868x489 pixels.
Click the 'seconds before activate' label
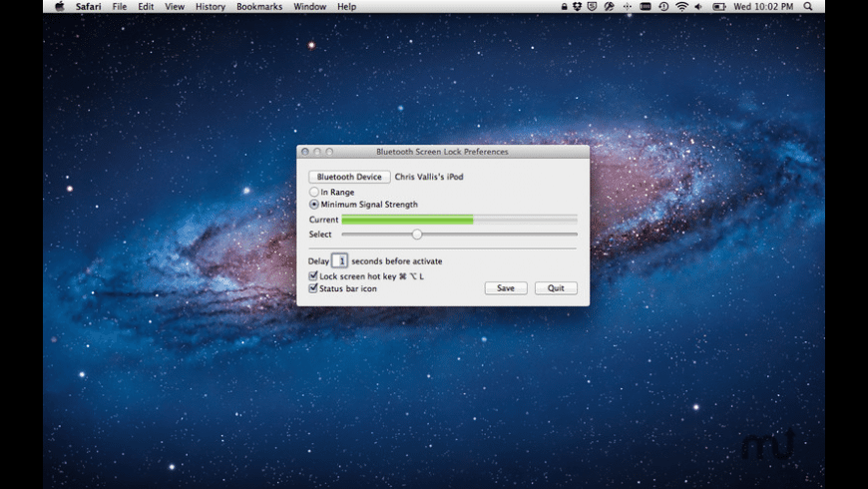(397, 260)
